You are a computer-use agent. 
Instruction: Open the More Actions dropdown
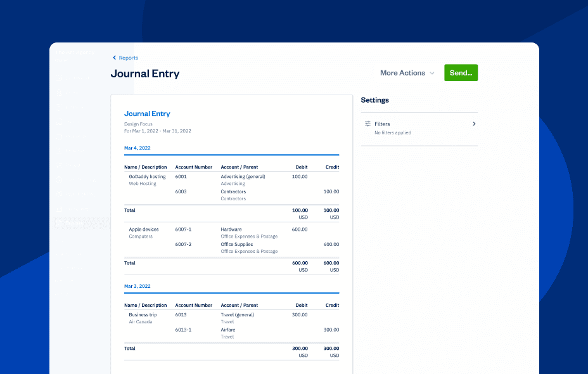(402, 73)
